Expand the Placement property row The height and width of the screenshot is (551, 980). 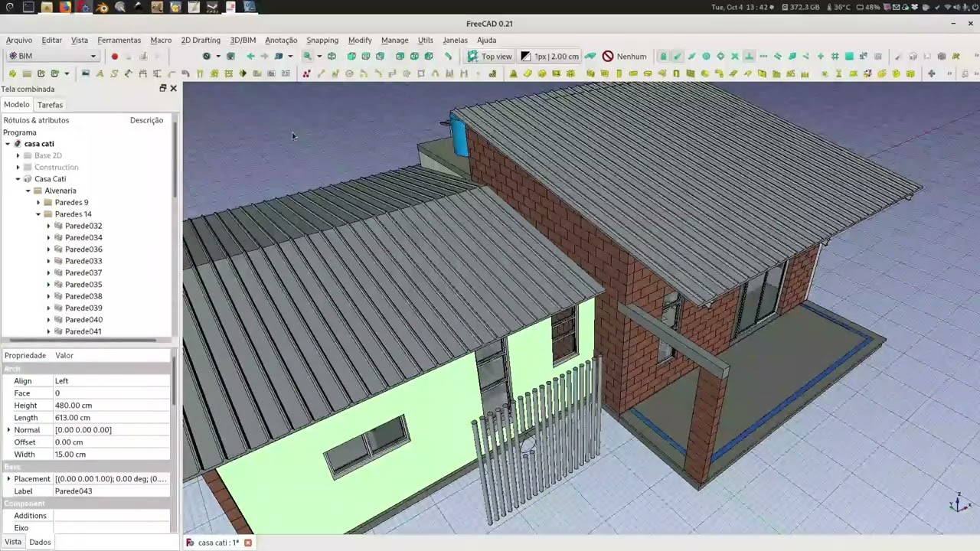click(x=8, y=479)
